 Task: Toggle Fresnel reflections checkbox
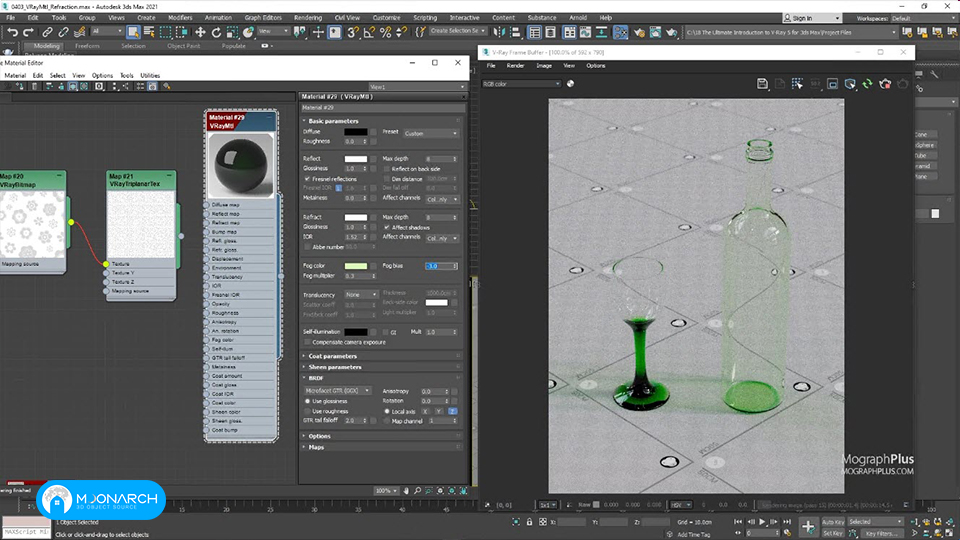pos(307,179)
